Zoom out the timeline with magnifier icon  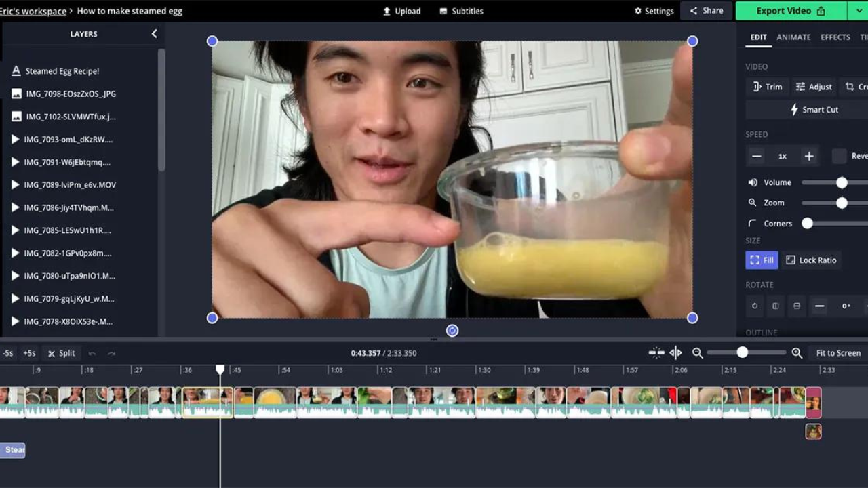pyautogui.click(x=698, y=352)
